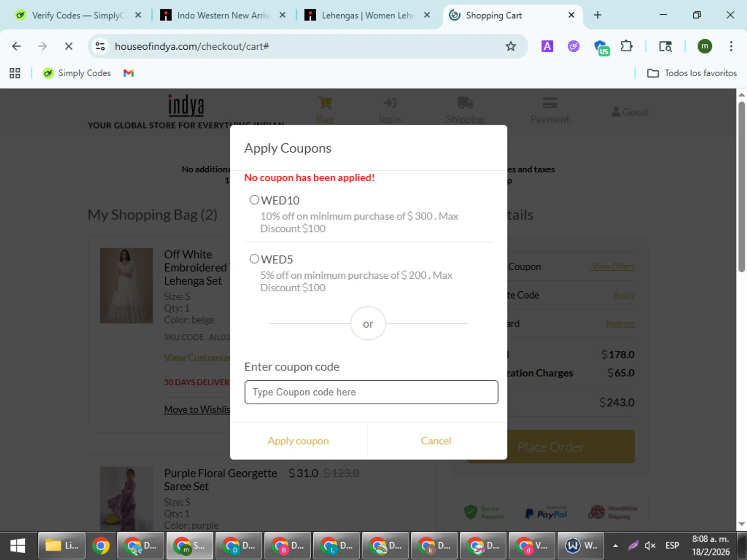Go back to the previous page
The height and width of the screenshot is (560, 747).
click(16, 46)
